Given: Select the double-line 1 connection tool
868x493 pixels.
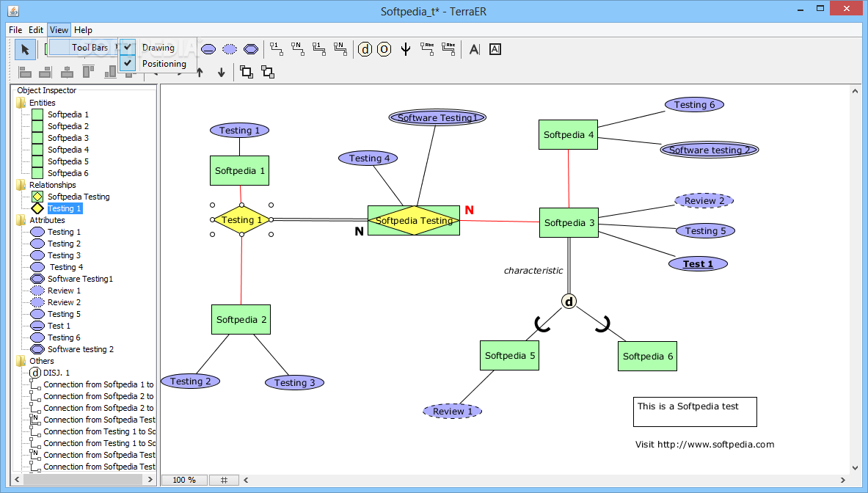Looking at the screenshot, I should click(319, 49).
